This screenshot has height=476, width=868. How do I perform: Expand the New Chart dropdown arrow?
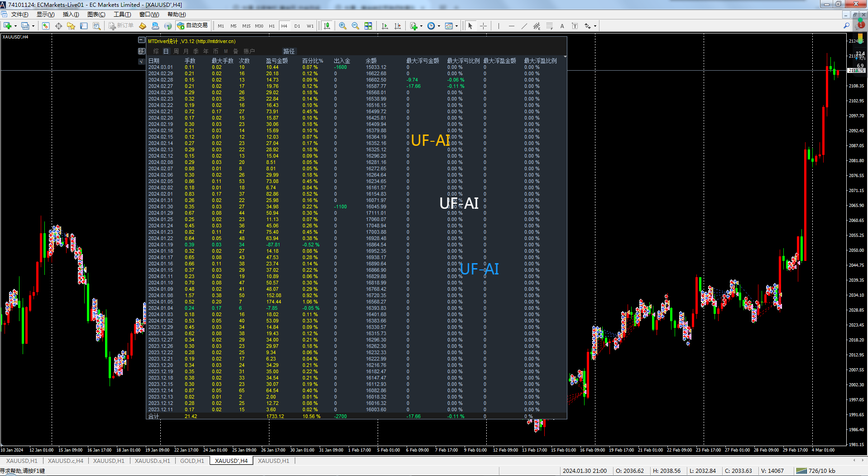[15, 26]
